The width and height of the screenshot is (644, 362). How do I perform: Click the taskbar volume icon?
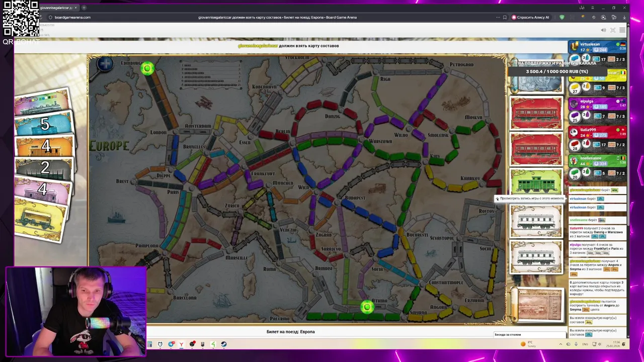point(599,344)
